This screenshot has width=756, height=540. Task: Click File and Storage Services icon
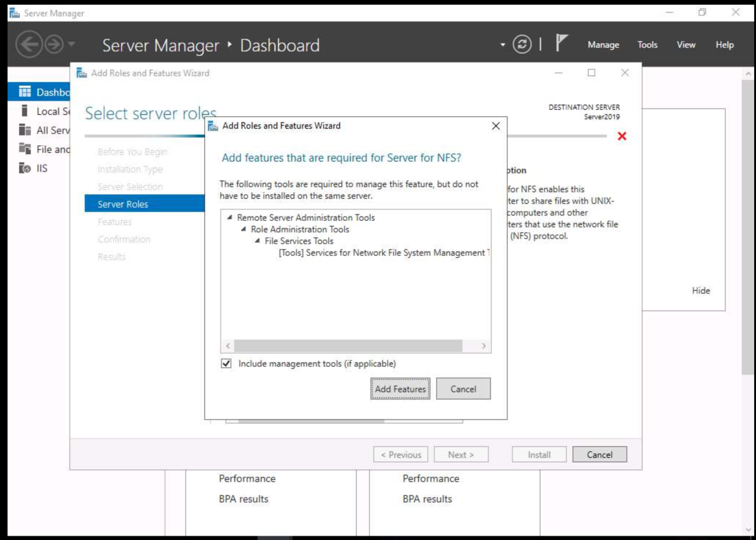pyautogui.click(x=24, y=149)
